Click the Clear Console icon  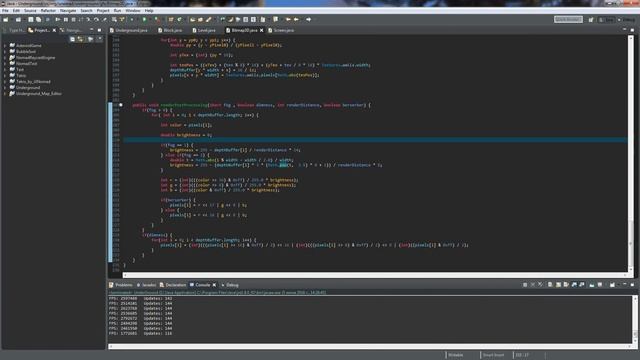[x=550, y=284]
